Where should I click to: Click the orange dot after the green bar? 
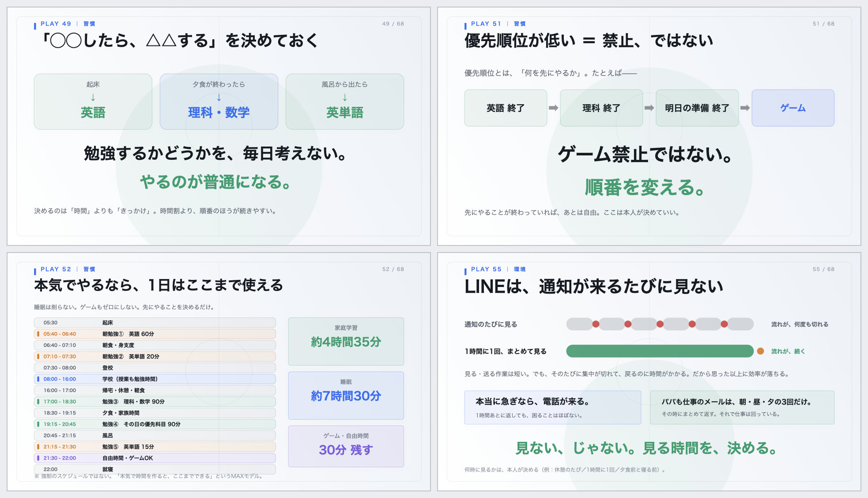tap(760, 351)
